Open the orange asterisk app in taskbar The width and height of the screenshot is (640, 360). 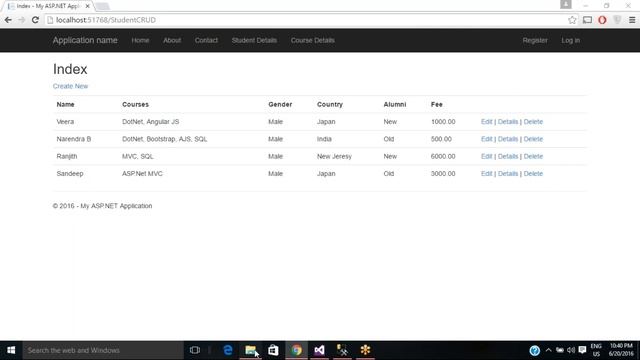(365, 350)
